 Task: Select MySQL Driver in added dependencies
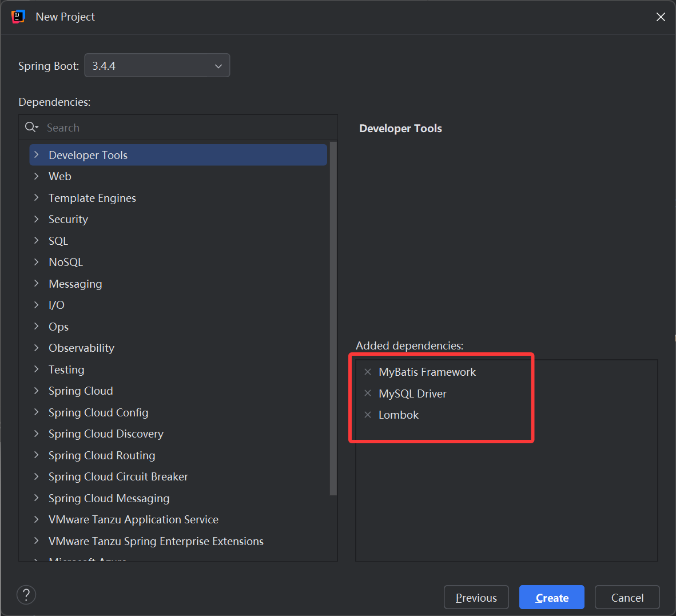pyautogui.click(x=412, y=394)
